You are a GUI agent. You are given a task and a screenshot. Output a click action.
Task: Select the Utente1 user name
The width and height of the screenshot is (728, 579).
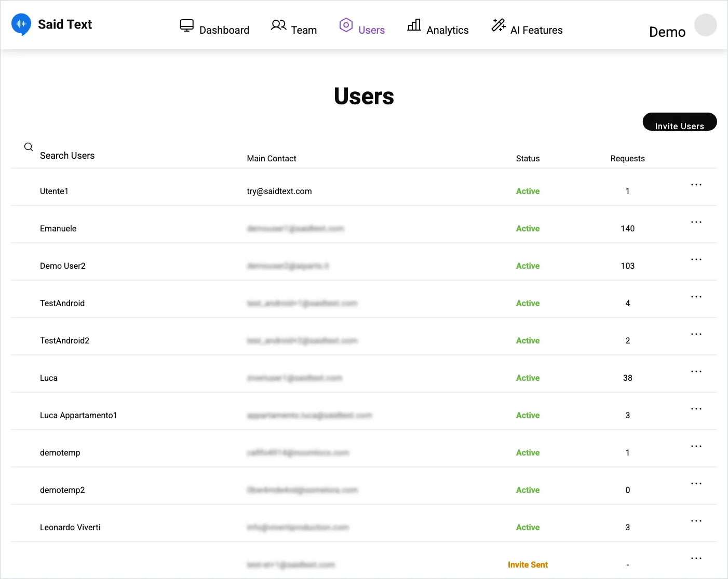[x=54, y=191]
